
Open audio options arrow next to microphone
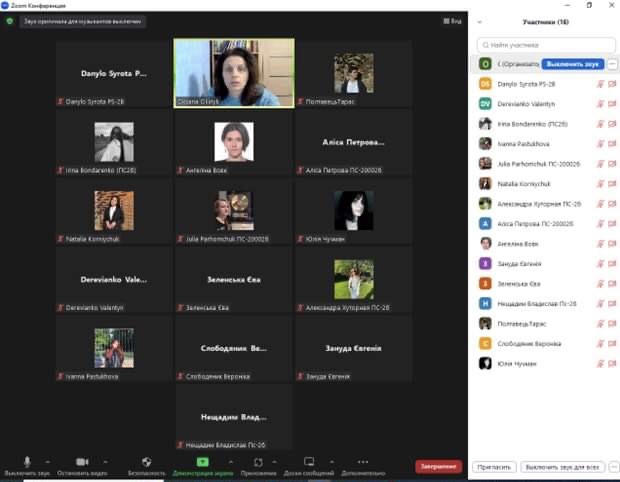[x=47, y=461]
